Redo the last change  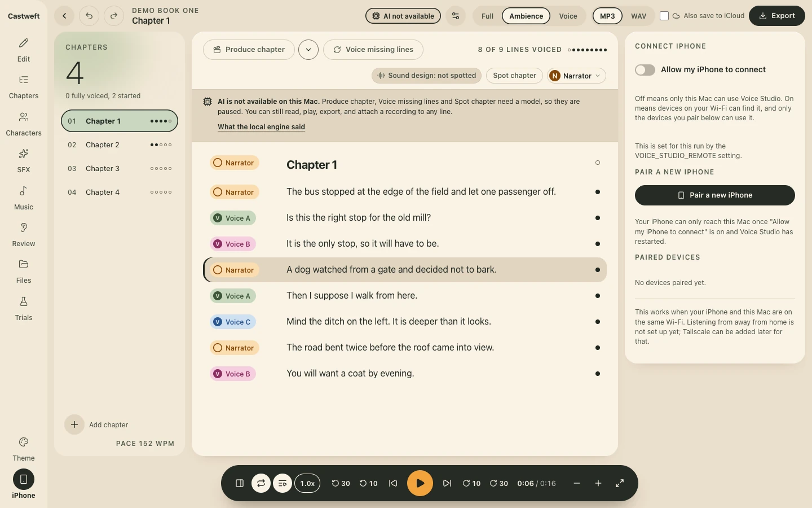pos(114,16)
